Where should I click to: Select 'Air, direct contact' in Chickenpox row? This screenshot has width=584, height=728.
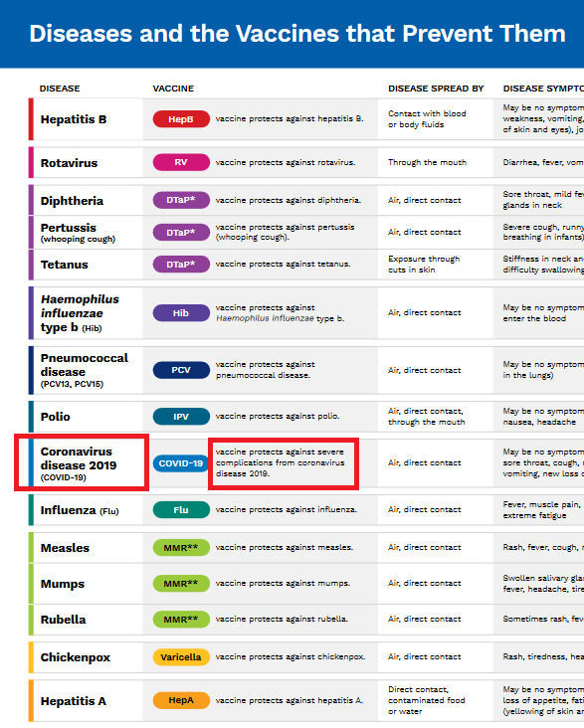click(425, 656)
